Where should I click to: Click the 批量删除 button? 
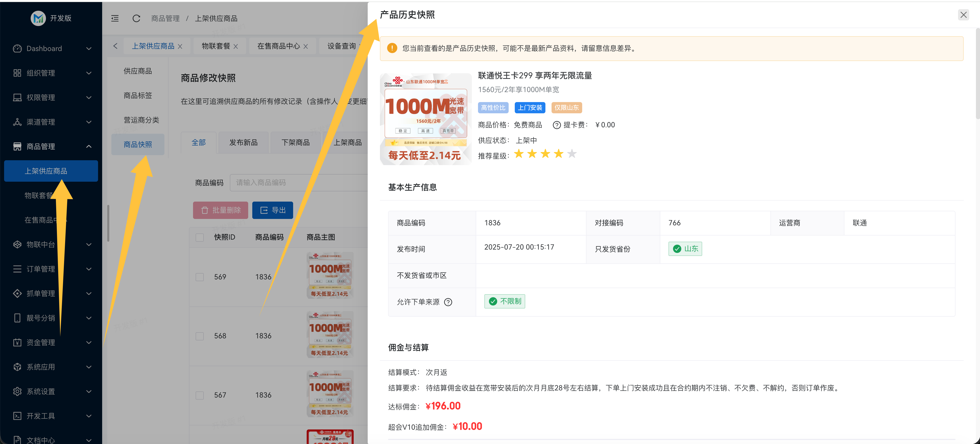pos(220,210)
